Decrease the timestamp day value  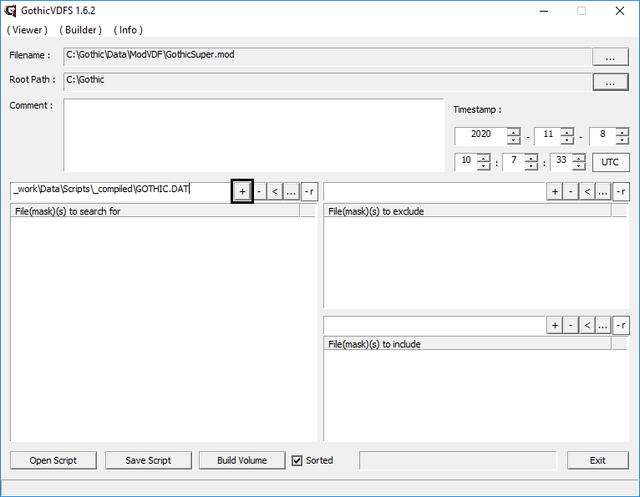pos(622,140)
